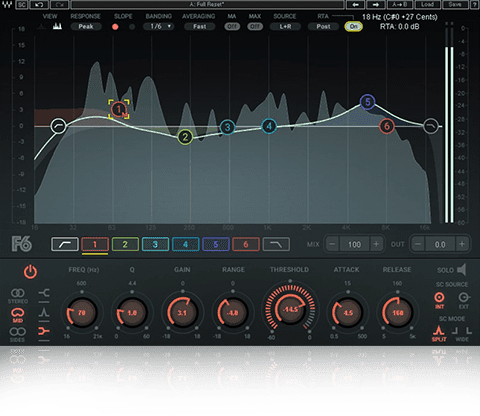
Task: Click the undo arrow icon
Action: (x=39, y=4)
